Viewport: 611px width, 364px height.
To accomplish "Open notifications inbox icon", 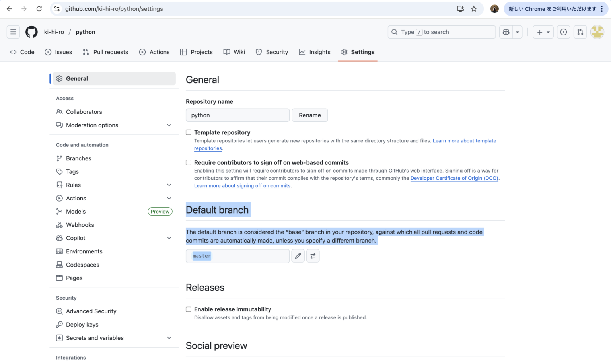I will coord(564,32).
